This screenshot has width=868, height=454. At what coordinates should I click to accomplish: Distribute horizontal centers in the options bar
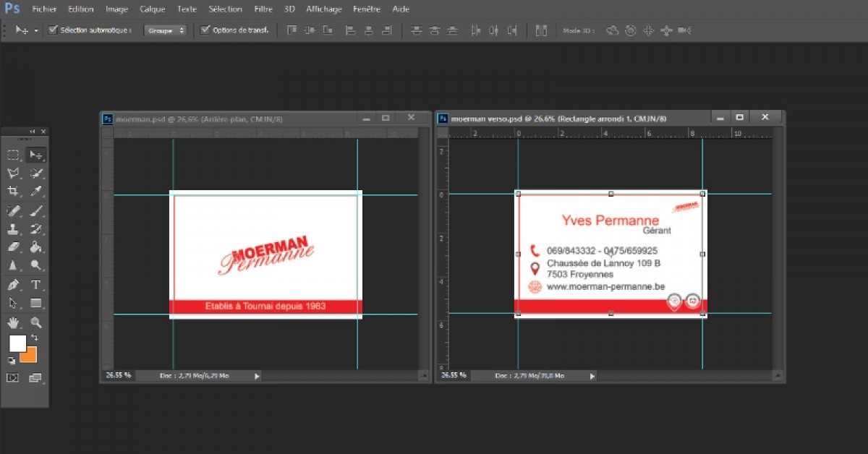(x=494, y=30)
